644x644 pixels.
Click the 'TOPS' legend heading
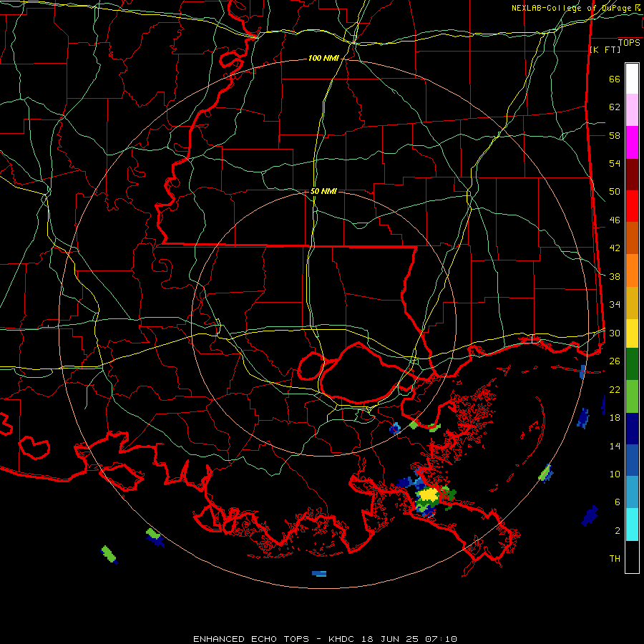tap(629, 43)
